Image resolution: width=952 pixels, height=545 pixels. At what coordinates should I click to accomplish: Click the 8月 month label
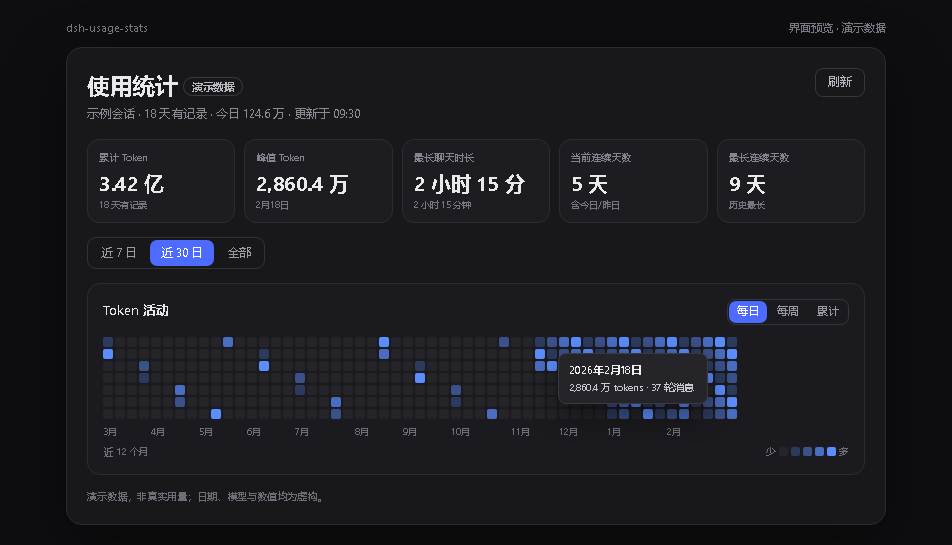(x=362, y=432)
